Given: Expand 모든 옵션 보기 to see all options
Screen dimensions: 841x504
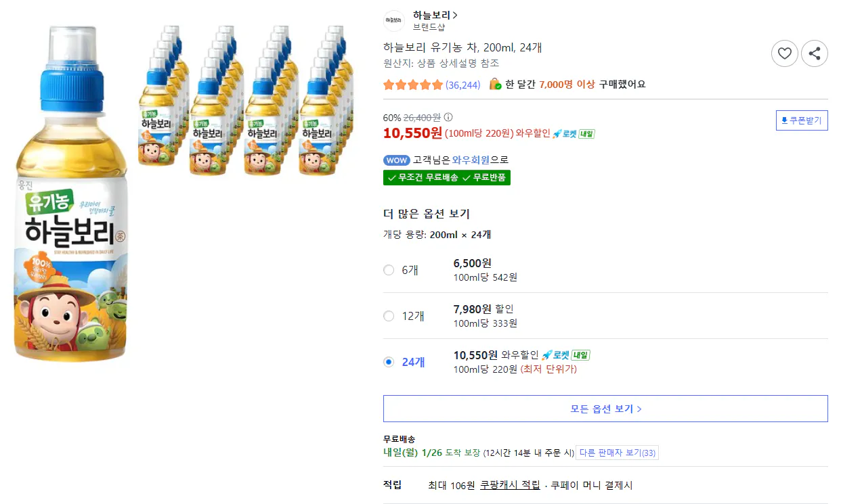Looking at the screenshot, I should [605, 408].
